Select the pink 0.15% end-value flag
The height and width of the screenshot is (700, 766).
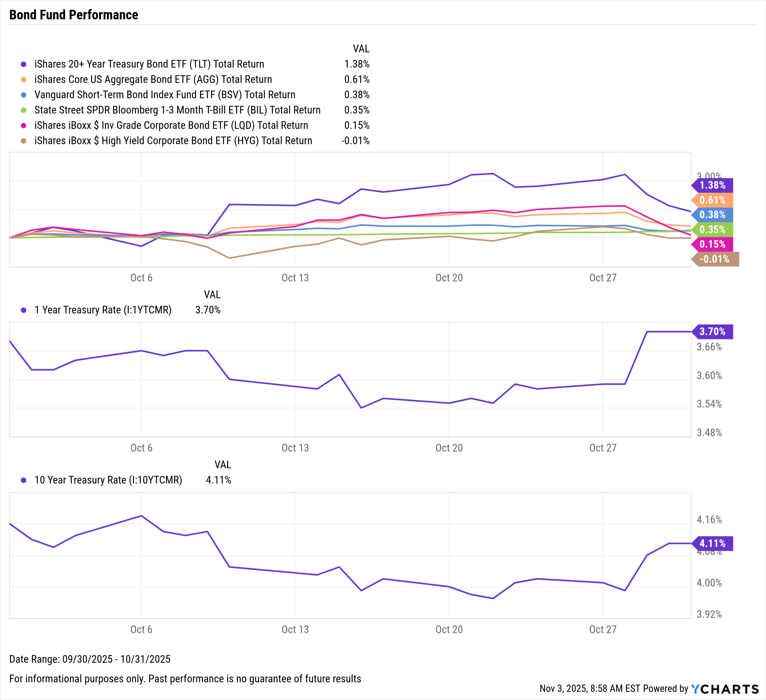[713, 244]
